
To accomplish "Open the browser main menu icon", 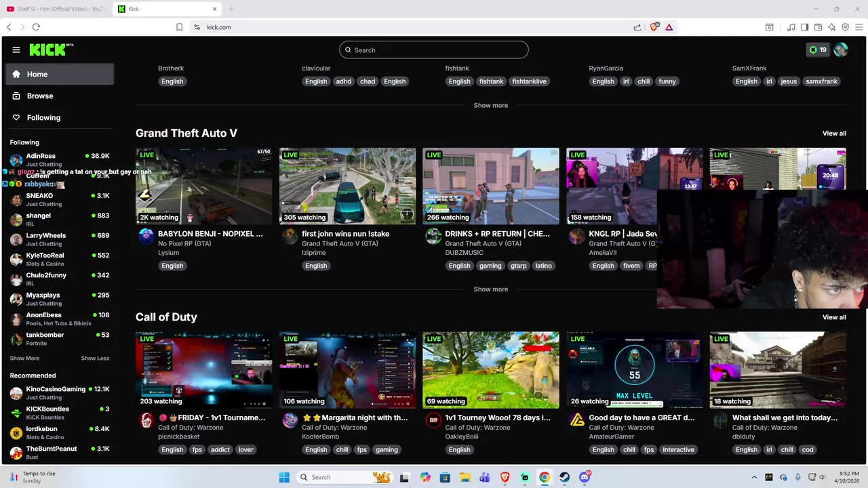I will click(x=859, y=27).
